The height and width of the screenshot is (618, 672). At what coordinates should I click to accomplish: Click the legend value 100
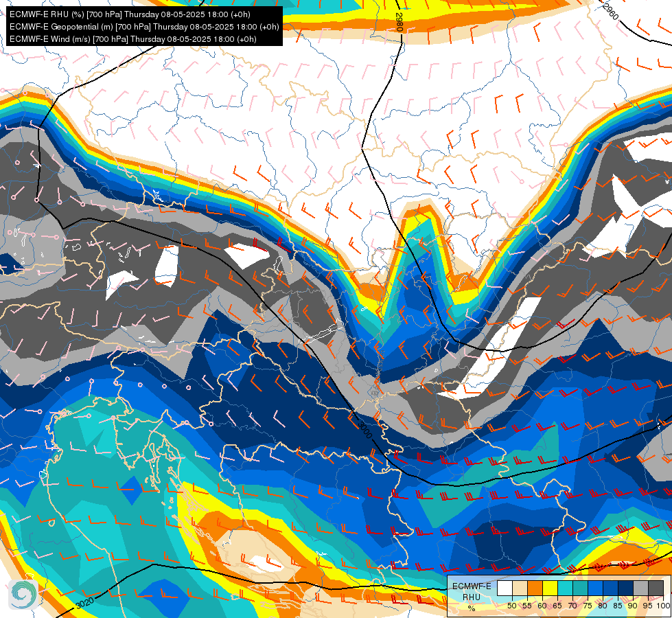(x=664, y=606)
